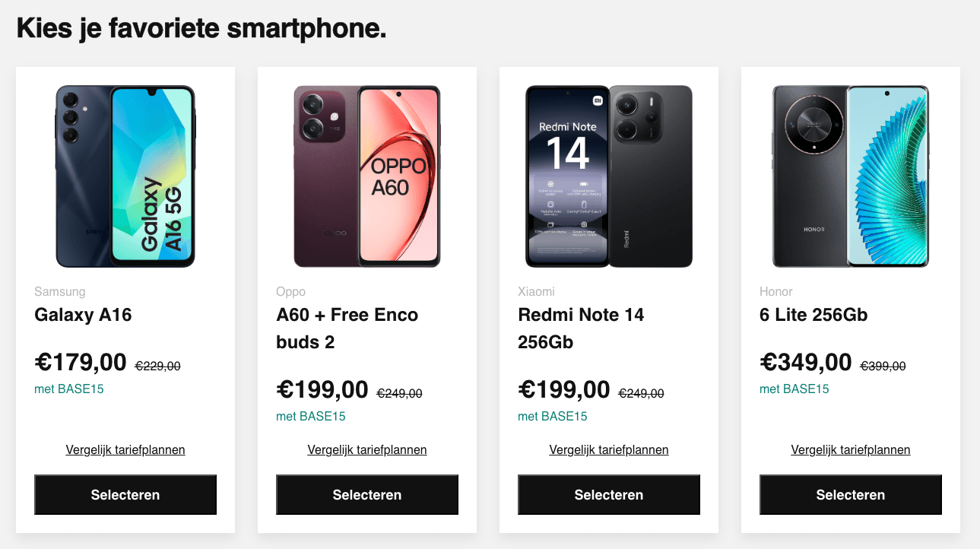Click Vergelijk tariefplannen under Redmi Note 14
Screen dimensions: 980x549
[609, 450]
